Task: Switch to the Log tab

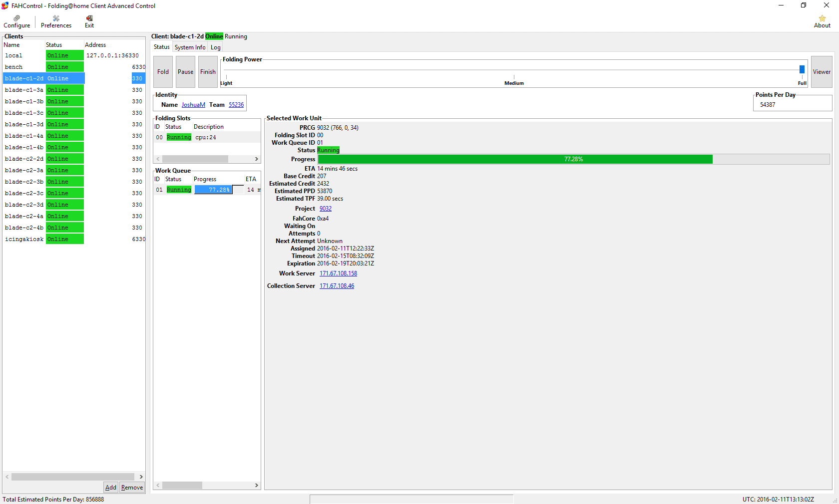Action: click(x=215, y=47)
